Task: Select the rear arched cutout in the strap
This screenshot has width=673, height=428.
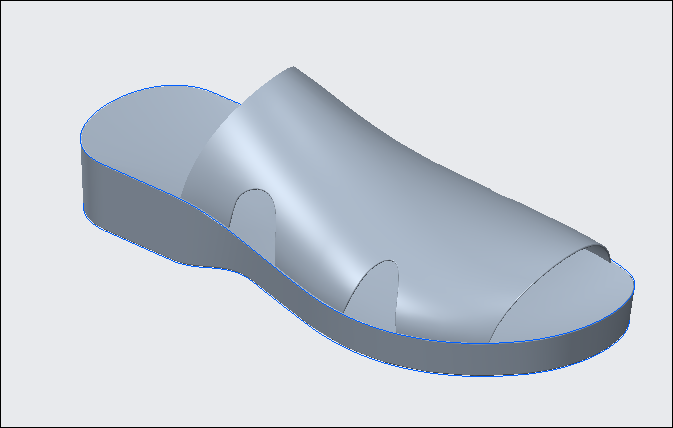Action: coord(255,223)
